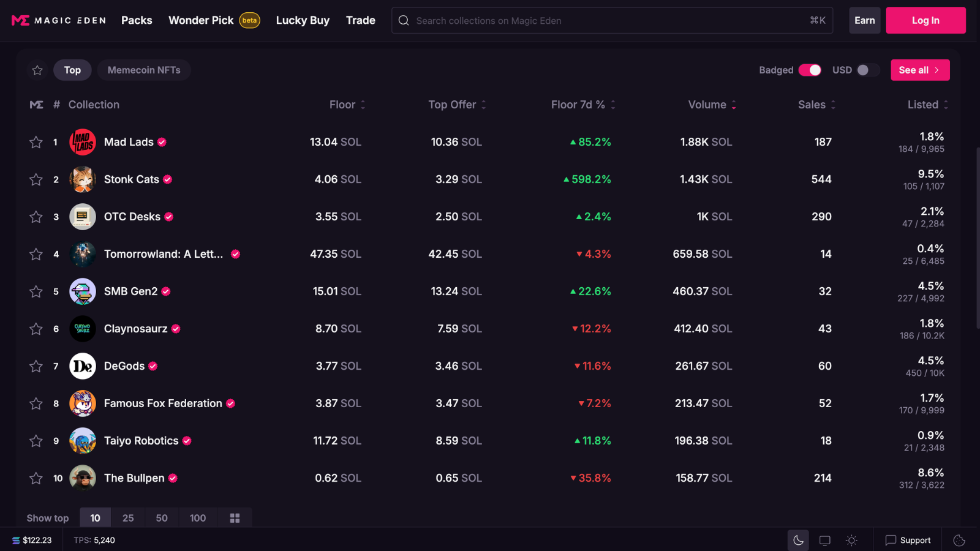Switch to the Memecoin NFTs tab
This screenshot has width=980, height=551.
tap(144, 70)
